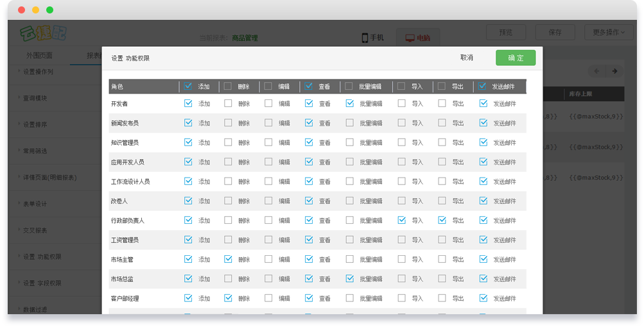Screen dimensions: 644x327
Task: Expand the 设置操作列 sidebar section
Action: 38,72
